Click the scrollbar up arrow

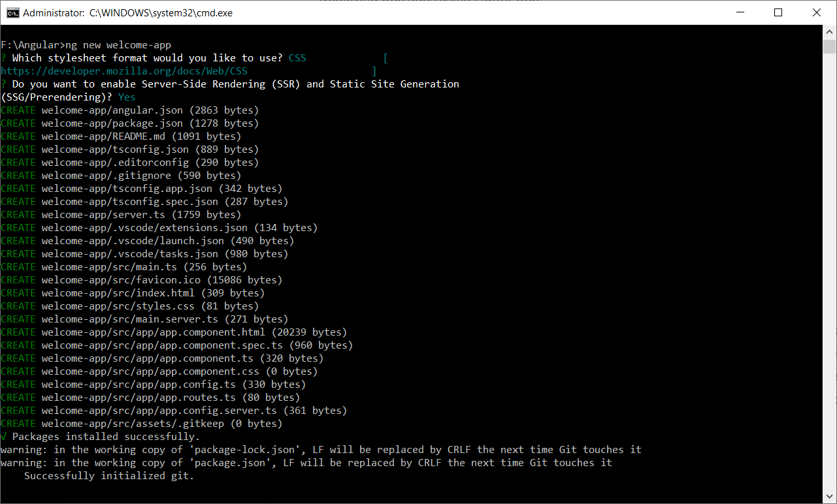tap(830, 31)
